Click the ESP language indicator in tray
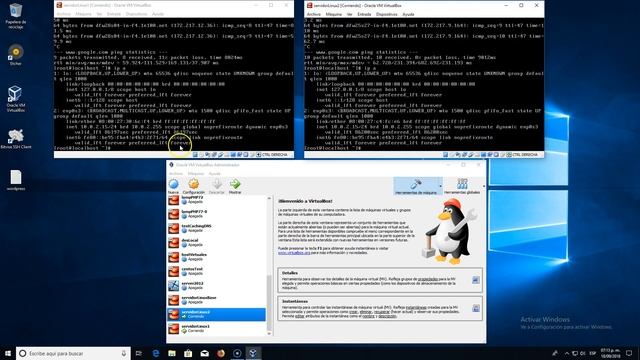Screen dimensions: 640x360 [593, 353]
